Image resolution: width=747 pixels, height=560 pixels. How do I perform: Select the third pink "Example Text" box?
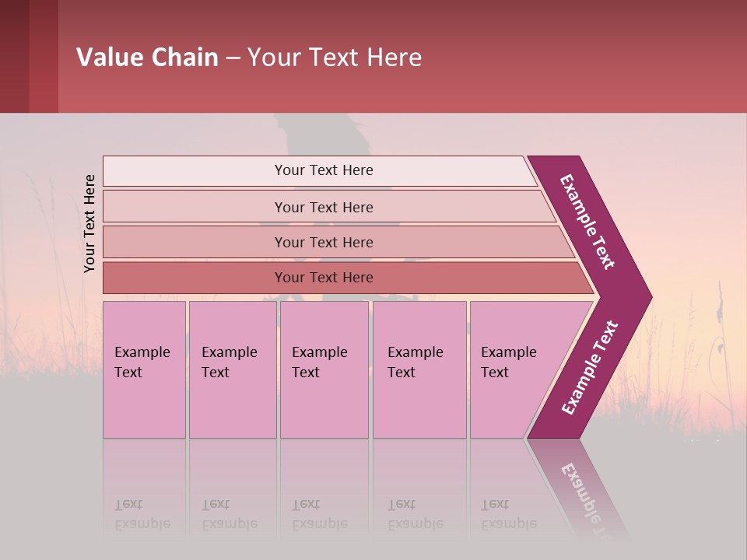coord(324,369)
